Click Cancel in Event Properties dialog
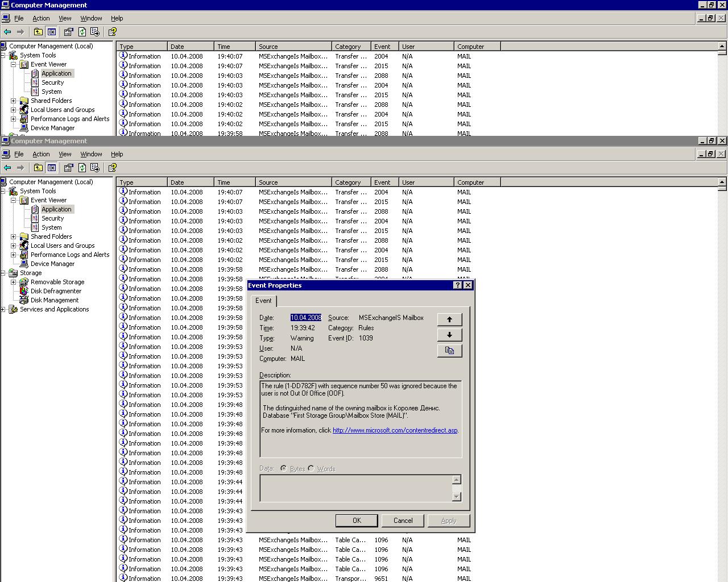 403,521
